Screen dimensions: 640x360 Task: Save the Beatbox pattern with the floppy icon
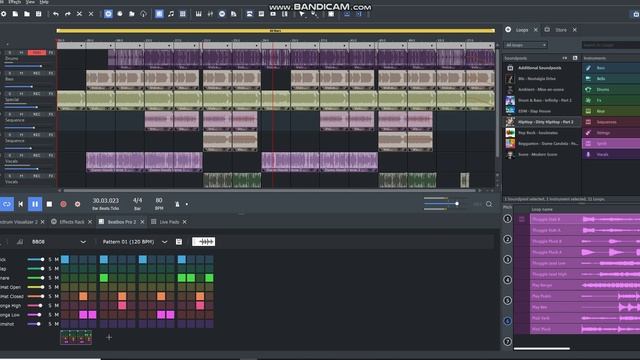tap(179, 242)
